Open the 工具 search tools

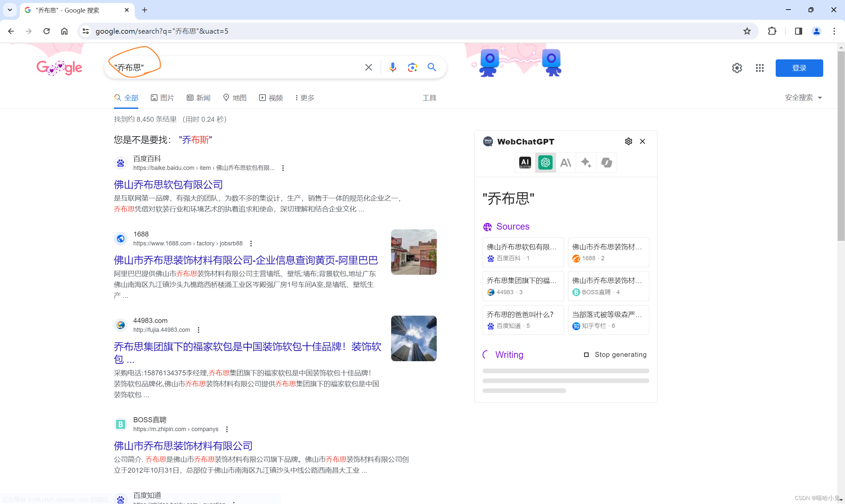(429, 98)
